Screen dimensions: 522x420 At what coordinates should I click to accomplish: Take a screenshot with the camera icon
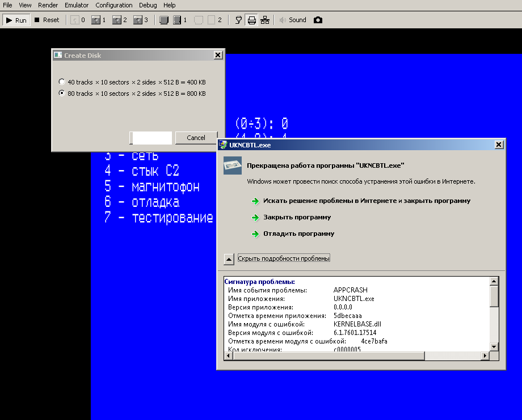click(x=318, y=20)
